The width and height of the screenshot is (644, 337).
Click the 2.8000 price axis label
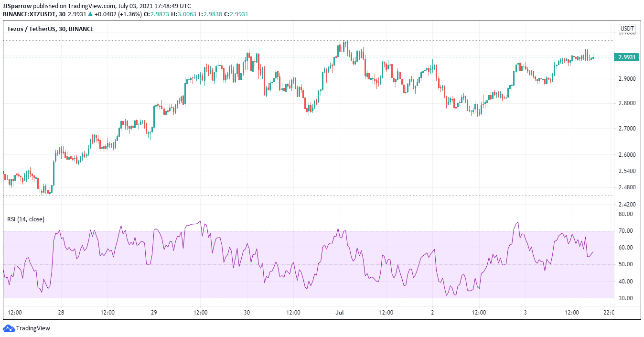click(627, 103)
